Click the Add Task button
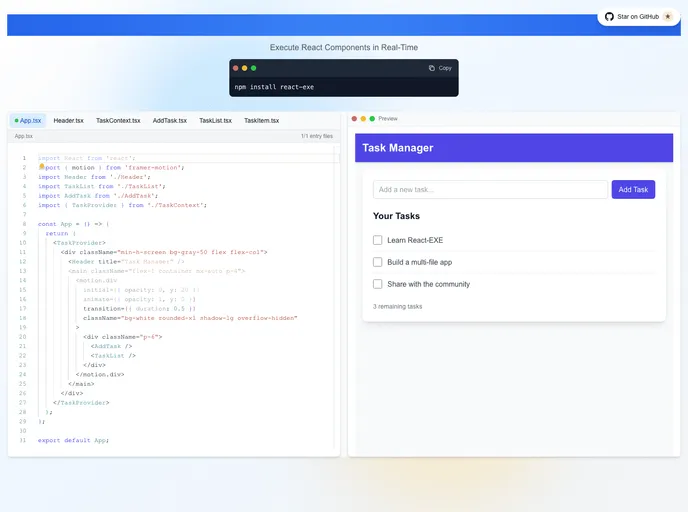This screenshot has width=688, height=512. tap(633, 190)
